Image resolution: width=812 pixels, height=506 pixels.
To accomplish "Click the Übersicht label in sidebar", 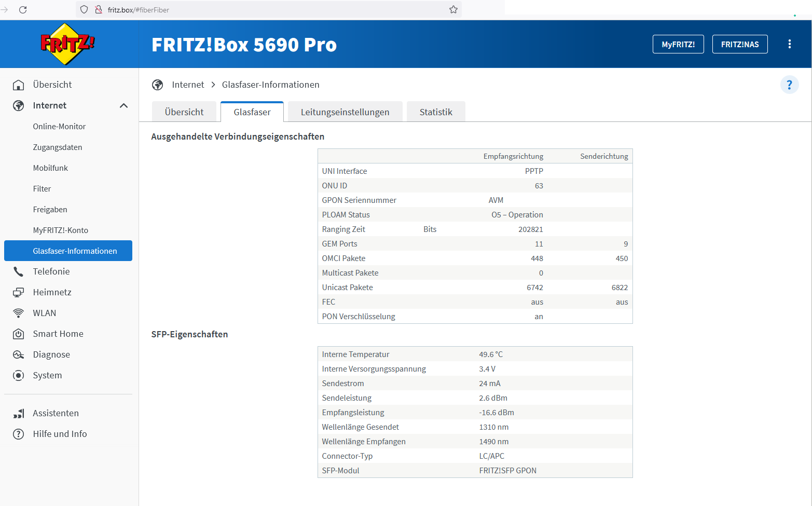I will click(x=52, y=85).
